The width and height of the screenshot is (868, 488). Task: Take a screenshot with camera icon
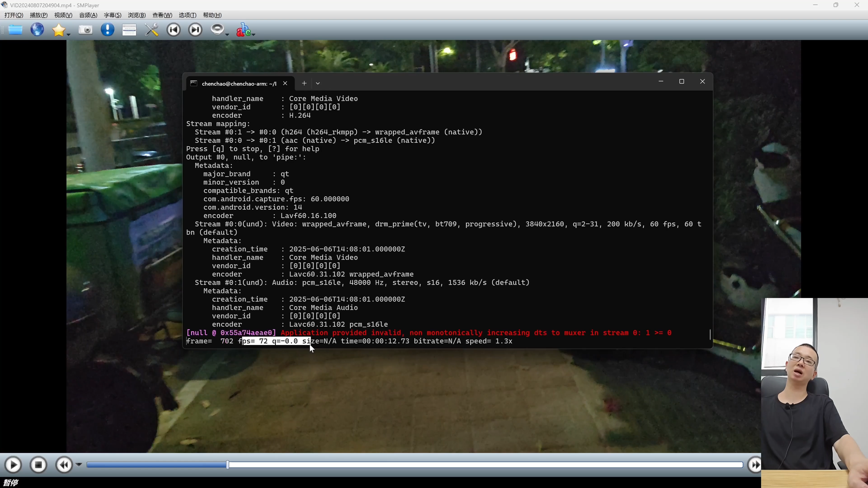86,30
